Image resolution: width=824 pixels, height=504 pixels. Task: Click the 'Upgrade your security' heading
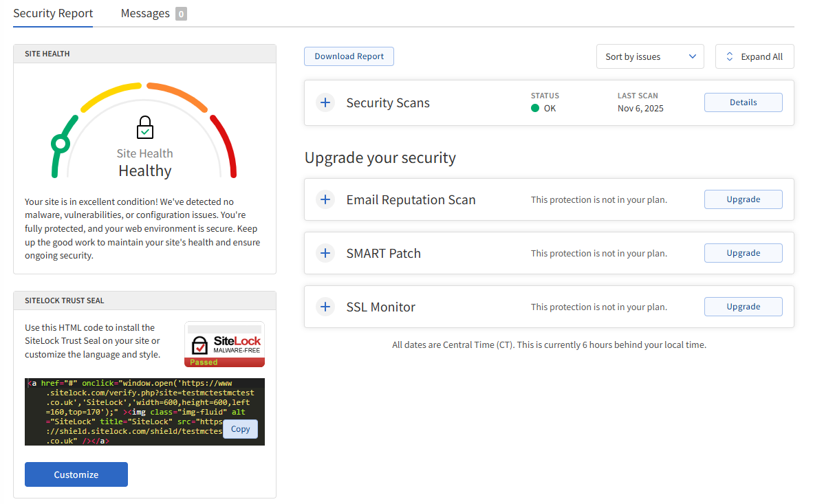coord(380,157)
